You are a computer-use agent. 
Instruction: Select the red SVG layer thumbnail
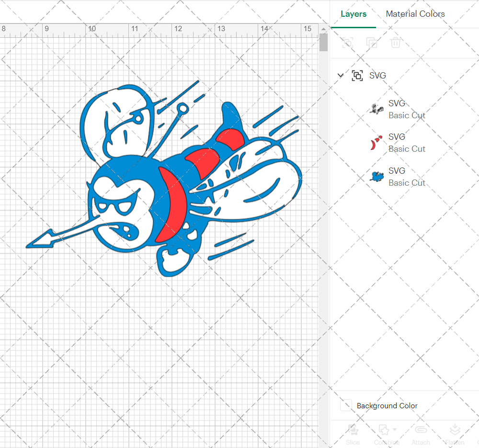[x=376, y=143]
